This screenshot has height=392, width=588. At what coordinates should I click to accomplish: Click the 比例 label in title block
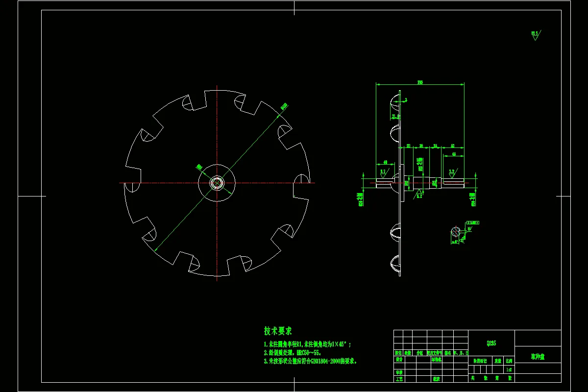click(x=509, y=361)
